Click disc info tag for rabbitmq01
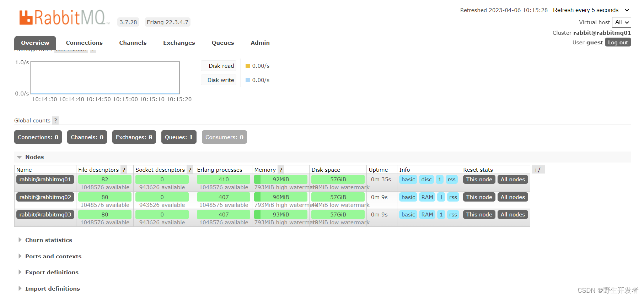The height and width of the screenshot is (297, 644). 426,180
